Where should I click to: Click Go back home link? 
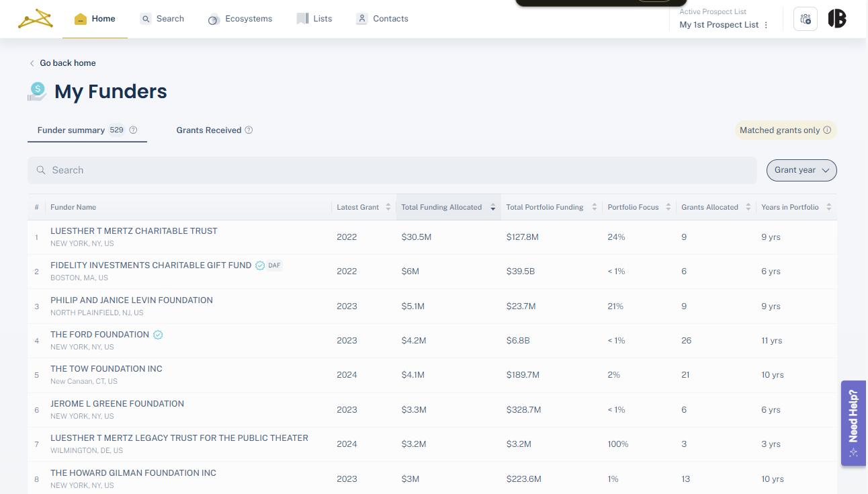[67, 63]
